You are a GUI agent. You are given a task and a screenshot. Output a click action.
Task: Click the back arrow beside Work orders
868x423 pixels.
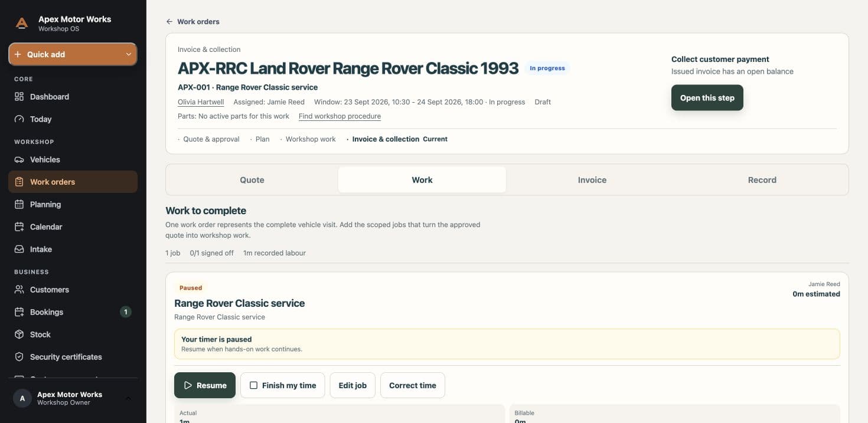tap(169, 22)
